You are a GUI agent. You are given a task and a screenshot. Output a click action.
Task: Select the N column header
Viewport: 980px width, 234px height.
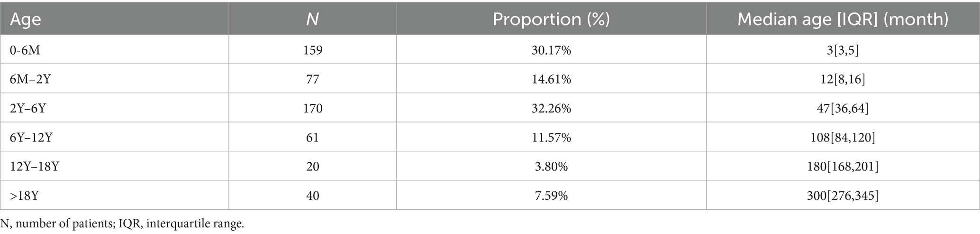point(312,19)
